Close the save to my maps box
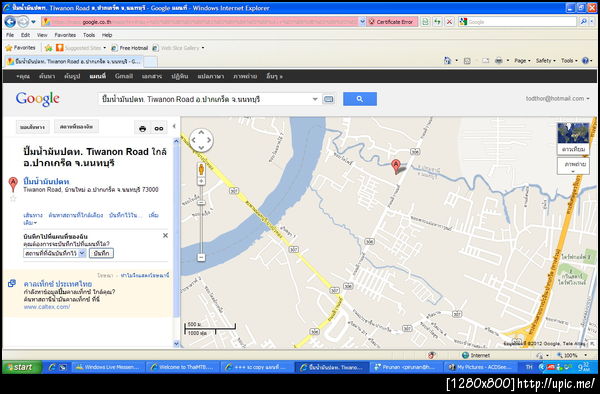 point(165,235)
